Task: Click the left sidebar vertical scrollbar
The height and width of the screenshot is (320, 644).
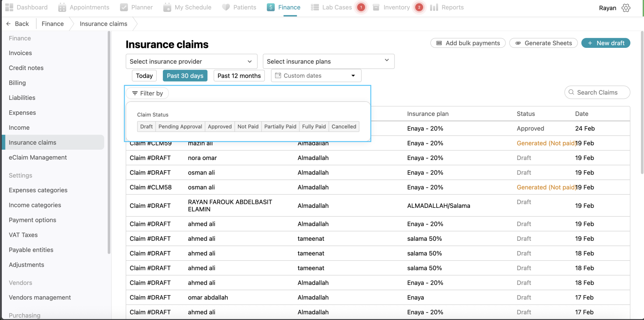Action: [109, 142]
